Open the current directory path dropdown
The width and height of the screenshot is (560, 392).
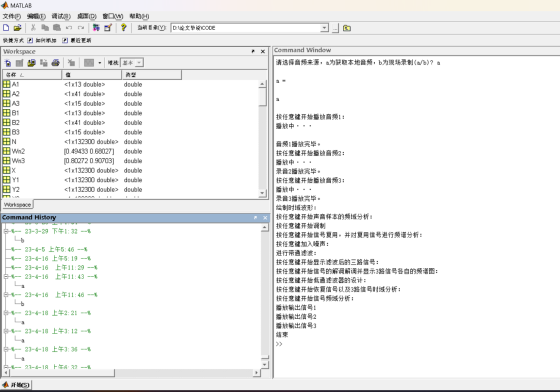[x=324, y=28]
